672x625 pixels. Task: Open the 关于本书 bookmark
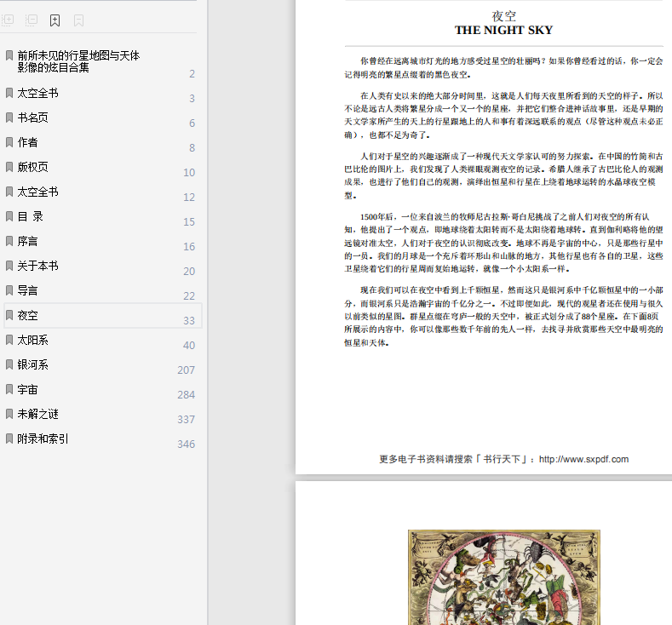coord(102,266)
